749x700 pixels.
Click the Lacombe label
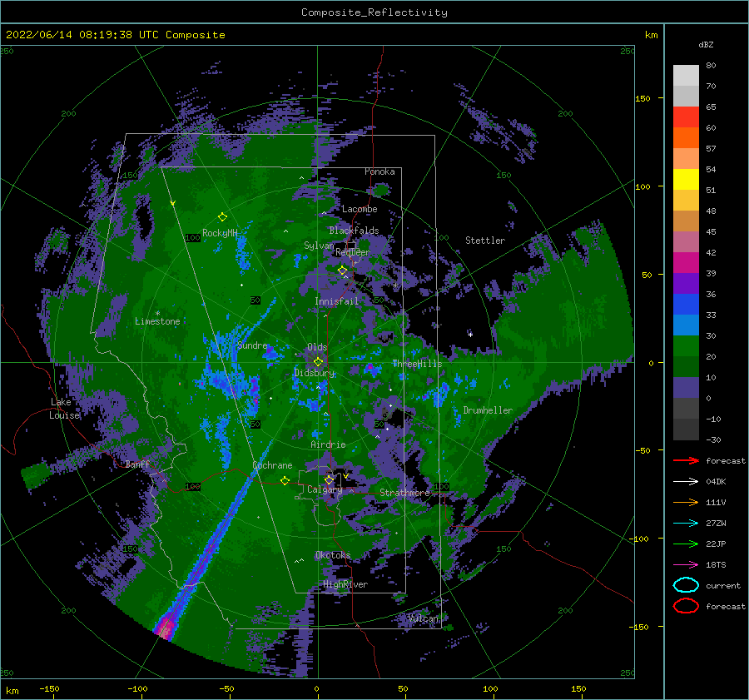click(360, 209)
